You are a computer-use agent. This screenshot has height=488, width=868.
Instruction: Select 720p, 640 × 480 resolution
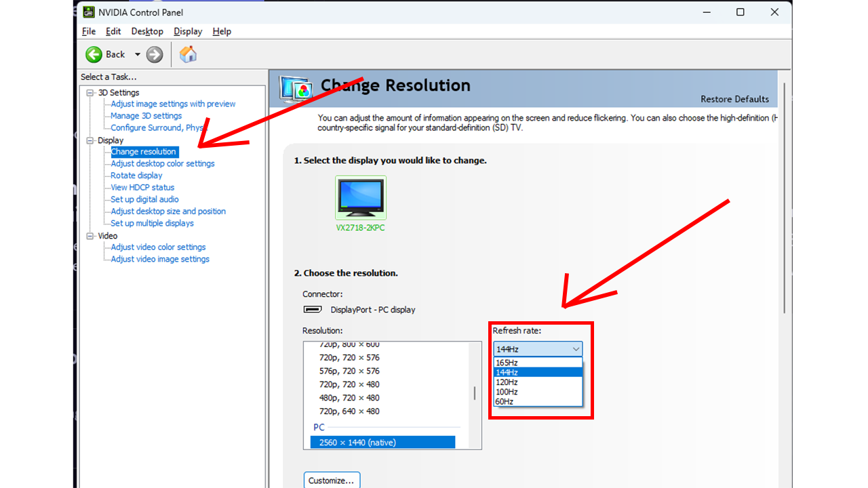[x=349, y=411]
